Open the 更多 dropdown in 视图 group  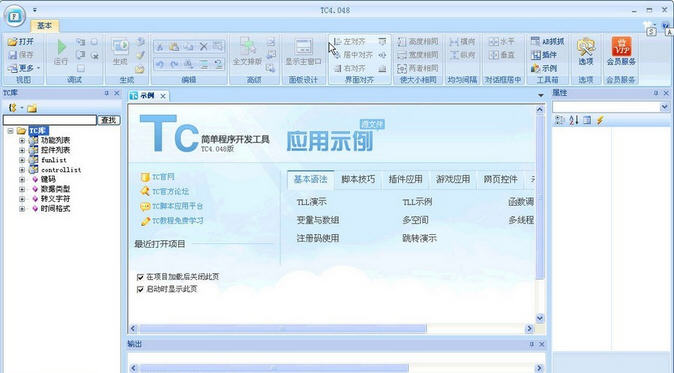click(x=24, y=68)
